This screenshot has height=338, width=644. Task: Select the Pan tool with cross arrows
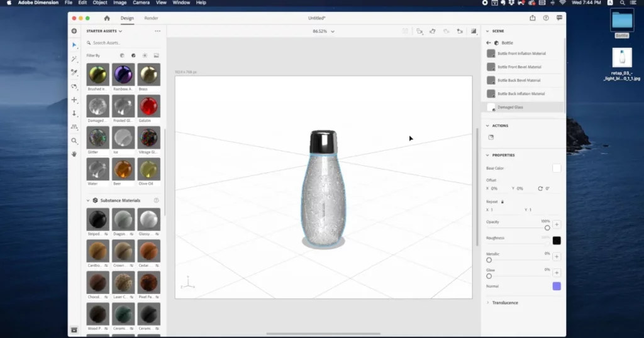tap(74, 100)
